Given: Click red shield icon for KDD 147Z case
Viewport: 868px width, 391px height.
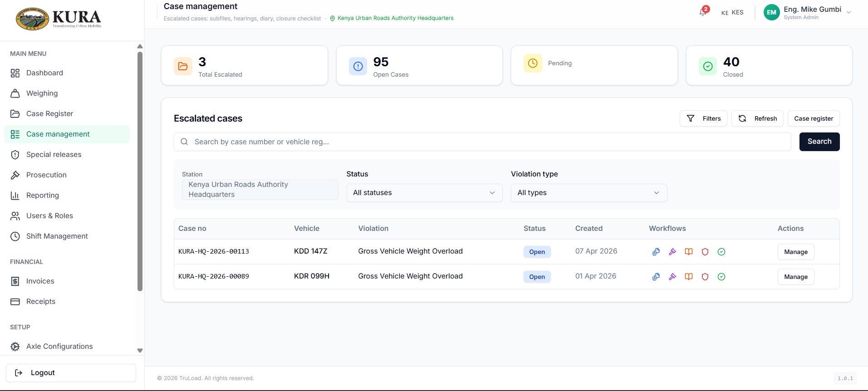Looking at the screenshot, I should (x=705, y=252).
